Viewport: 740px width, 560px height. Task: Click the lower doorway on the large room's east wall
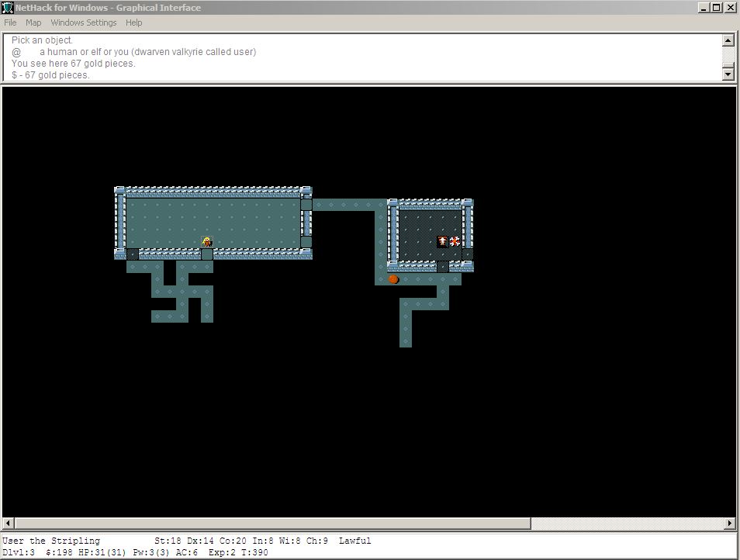[x=306, y=242]
